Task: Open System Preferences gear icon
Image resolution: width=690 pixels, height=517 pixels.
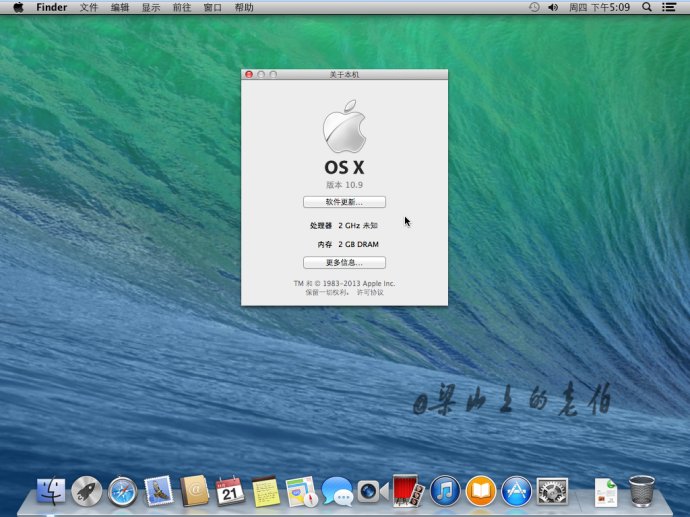Action: (552, 491)
